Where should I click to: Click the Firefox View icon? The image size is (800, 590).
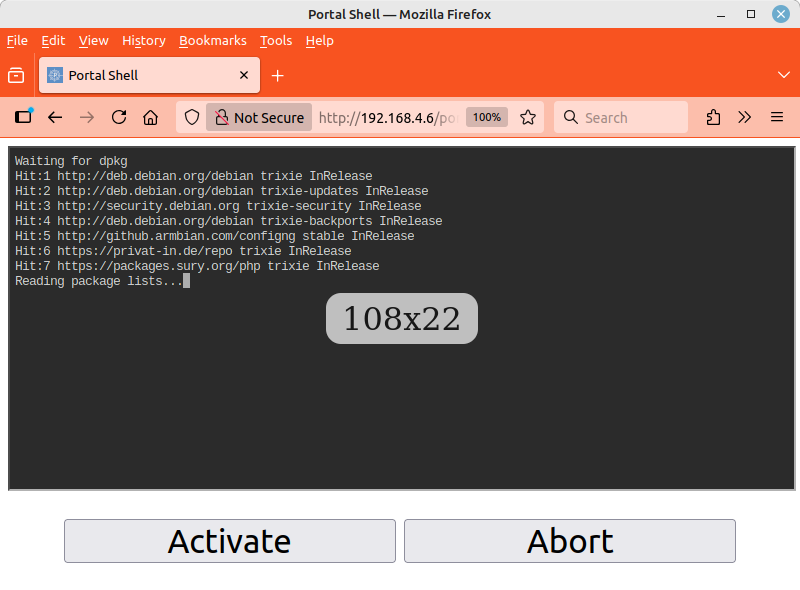point(16,75)
